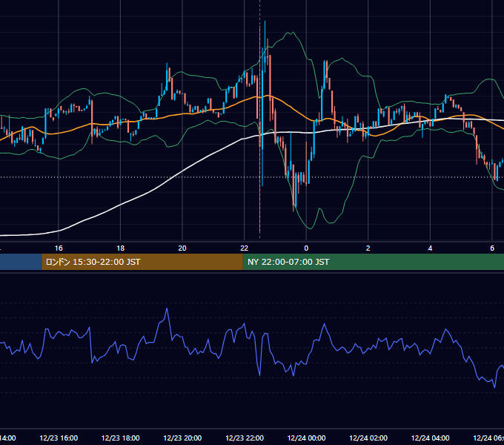This screenshot has width=504, height=445.
Task: Click the London 15:30-22:00 JST session bar
Action: click(x=142, y=262)
